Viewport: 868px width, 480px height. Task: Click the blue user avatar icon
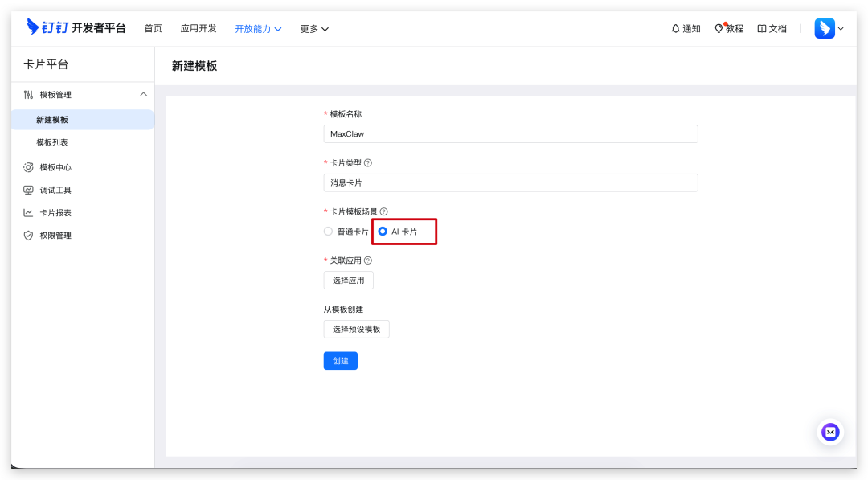coord(825,28)
